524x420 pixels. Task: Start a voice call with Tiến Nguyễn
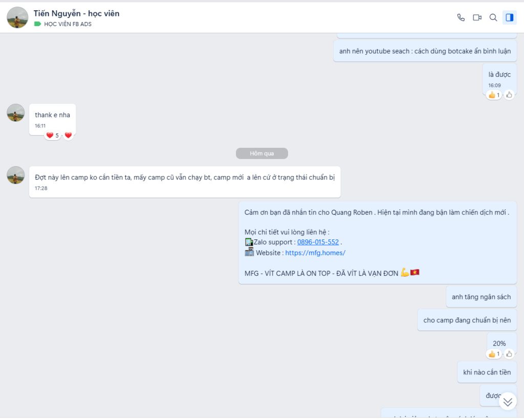point(461,17)
